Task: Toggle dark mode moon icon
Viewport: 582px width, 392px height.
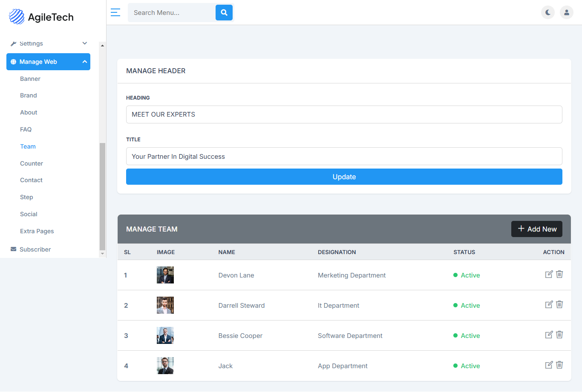Action: point(548,12)
